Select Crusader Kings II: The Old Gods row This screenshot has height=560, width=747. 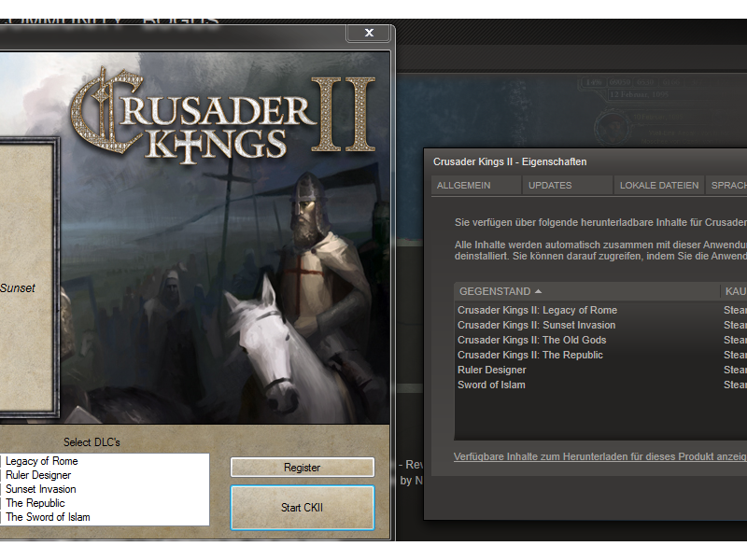tap(531, 340)
